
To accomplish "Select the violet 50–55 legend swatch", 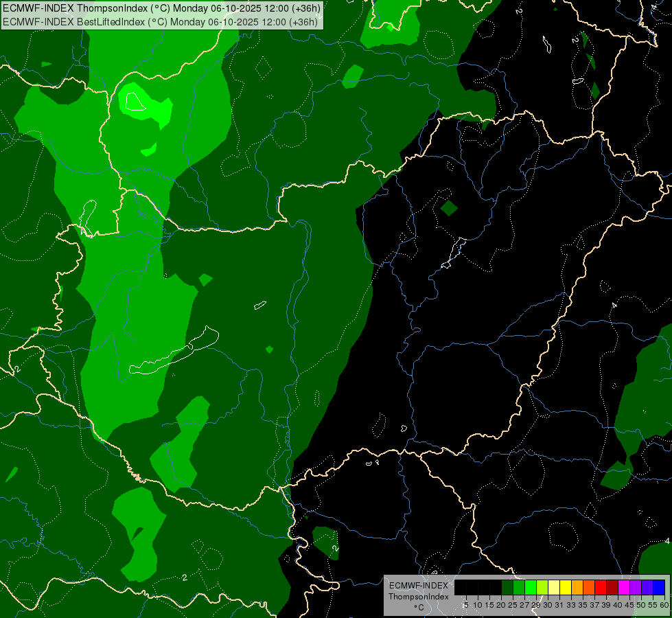I will pyautogui.click(x=647, y=587).
